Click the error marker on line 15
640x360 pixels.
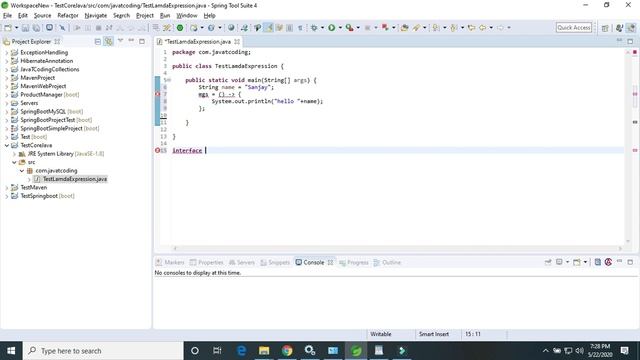pos(158,151)
